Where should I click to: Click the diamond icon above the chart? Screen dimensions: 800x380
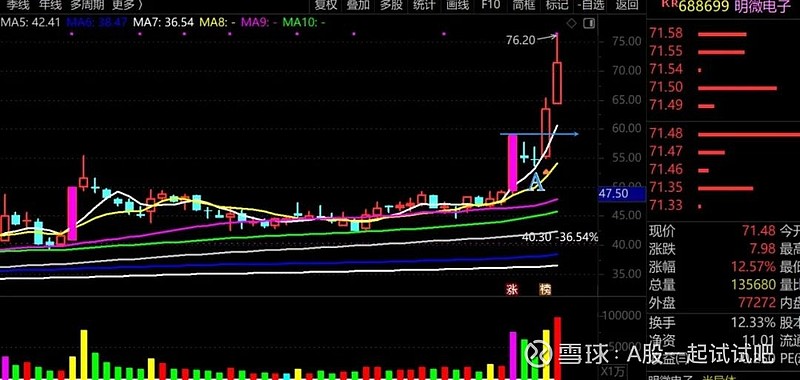(x=571, y=23)
